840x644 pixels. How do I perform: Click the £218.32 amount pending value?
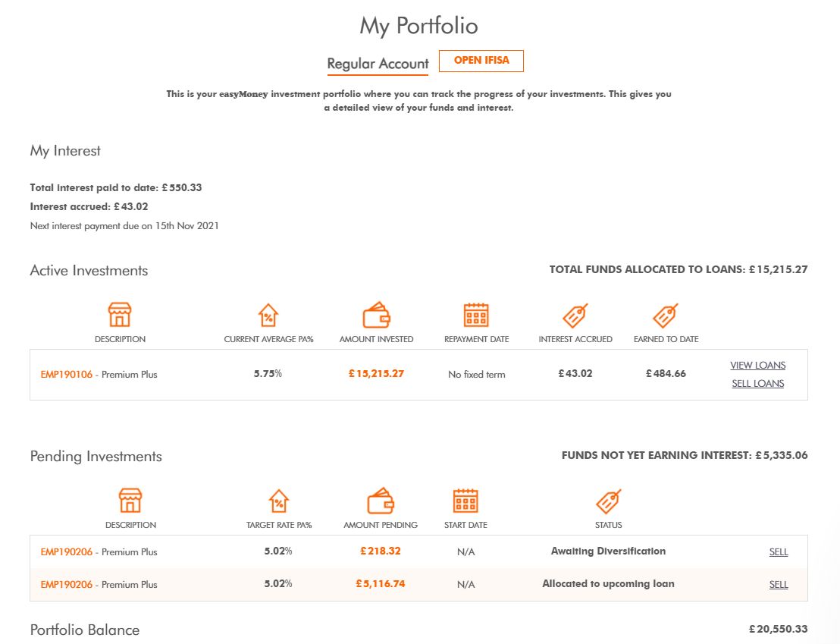tap(381, 551)
